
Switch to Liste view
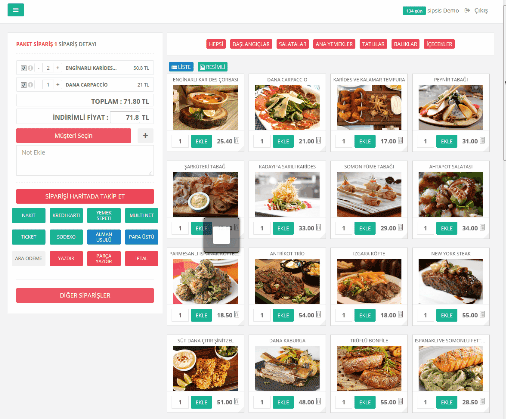[x=181, y=67]
